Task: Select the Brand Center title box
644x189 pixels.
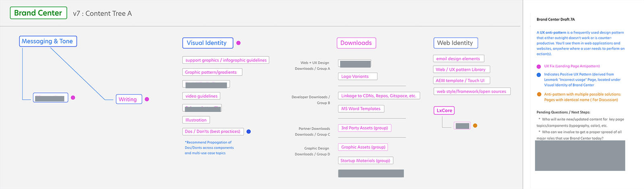Action: point(38,13)
